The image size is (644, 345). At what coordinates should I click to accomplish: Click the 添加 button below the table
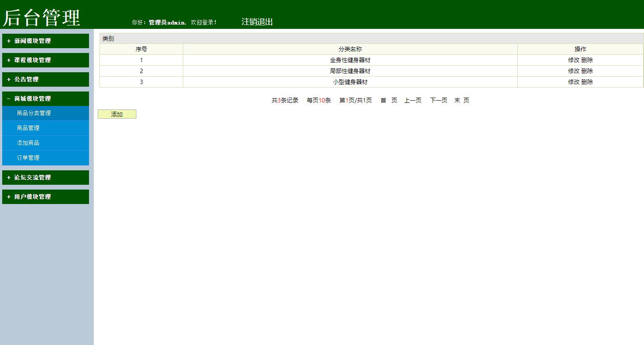(x=117, y=114)
